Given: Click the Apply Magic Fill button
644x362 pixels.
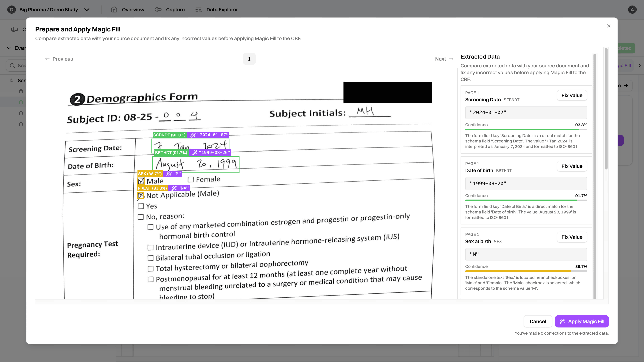Looking at the screenshot, I should (x=582, y=322).
